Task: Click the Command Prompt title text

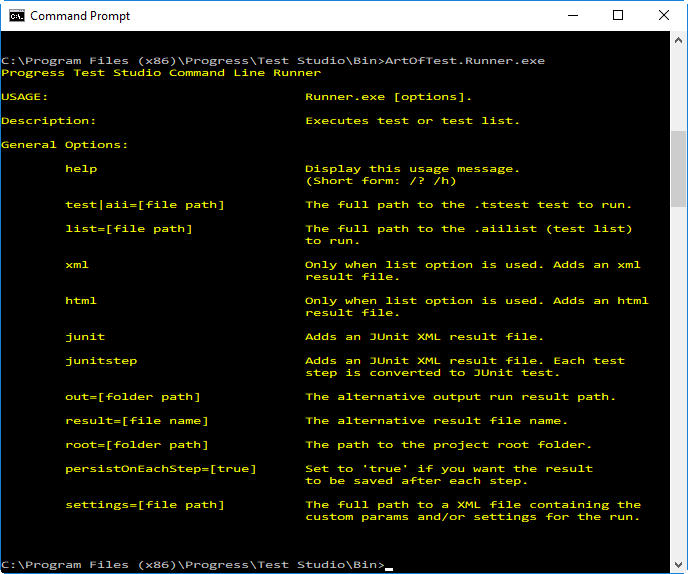Action: point(80,16)
